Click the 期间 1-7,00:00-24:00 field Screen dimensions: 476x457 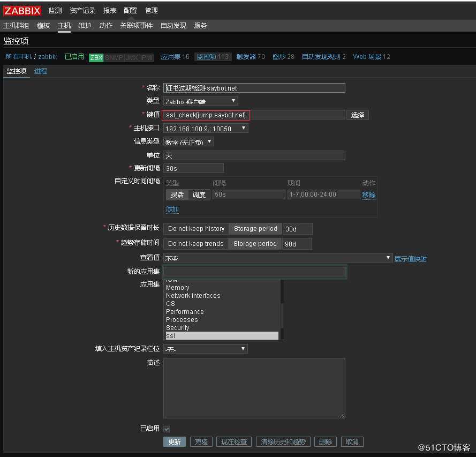click(323, 194)
